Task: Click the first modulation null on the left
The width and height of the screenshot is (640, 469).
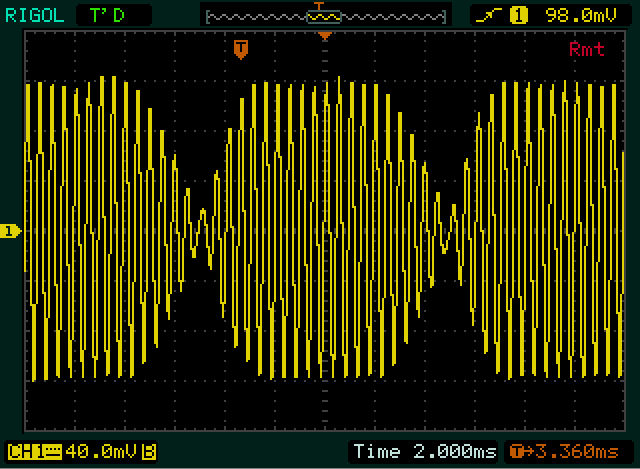Action: point(203,231)
